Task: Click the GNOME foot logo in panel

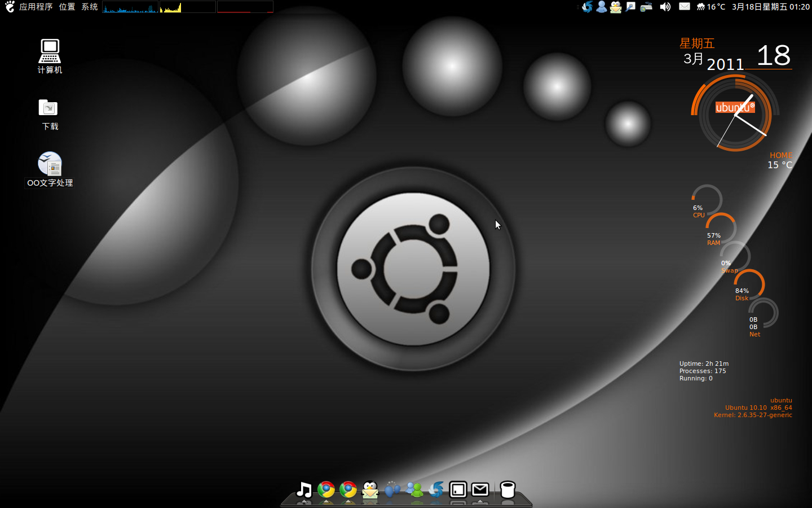Action: pyautogui.click(x=10, y=7)
